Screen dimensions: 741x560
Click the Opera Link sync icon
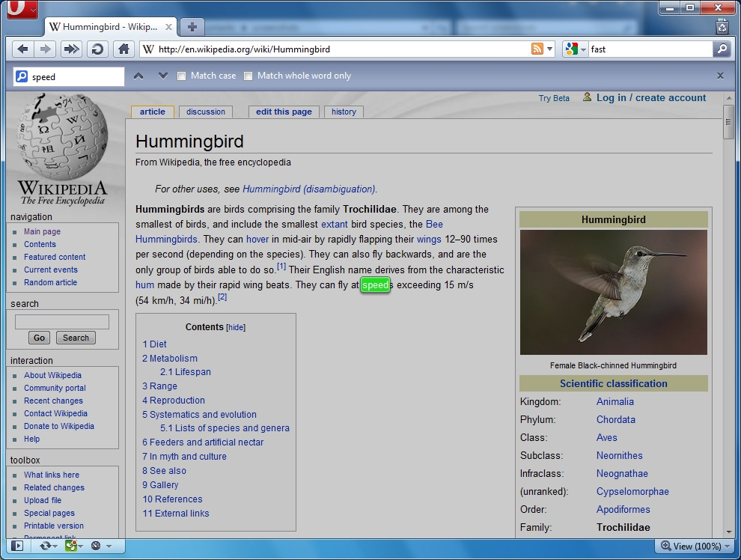click(46, 546)
